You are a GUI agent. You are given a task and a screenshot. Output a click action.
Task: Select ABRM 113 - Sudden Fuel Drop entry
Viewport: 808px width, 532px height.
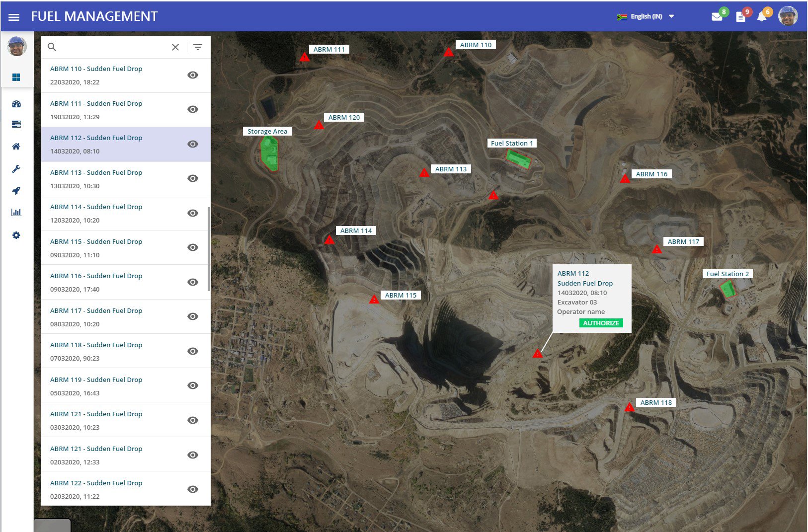(126, 179)
